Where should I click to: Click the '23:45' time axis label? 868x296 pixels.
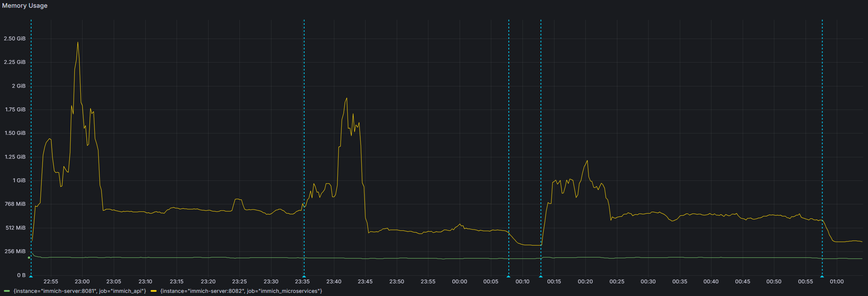pos(365,282)
